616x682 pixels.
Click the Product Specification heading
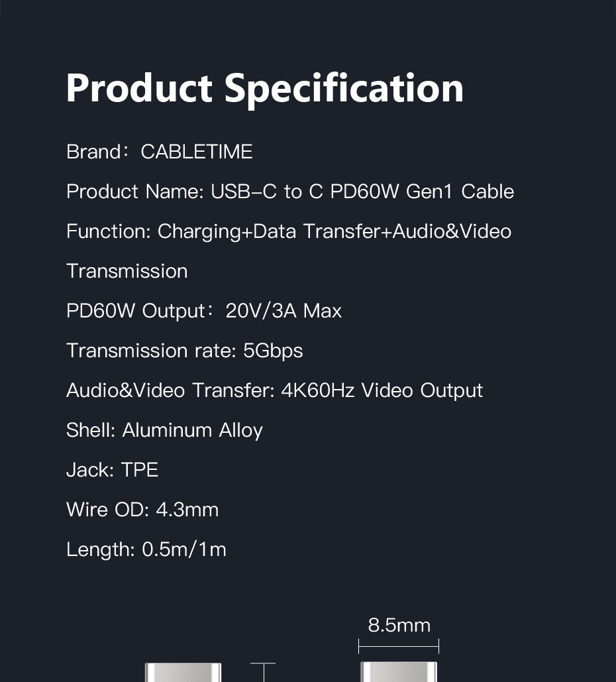[x=264, y=89]
